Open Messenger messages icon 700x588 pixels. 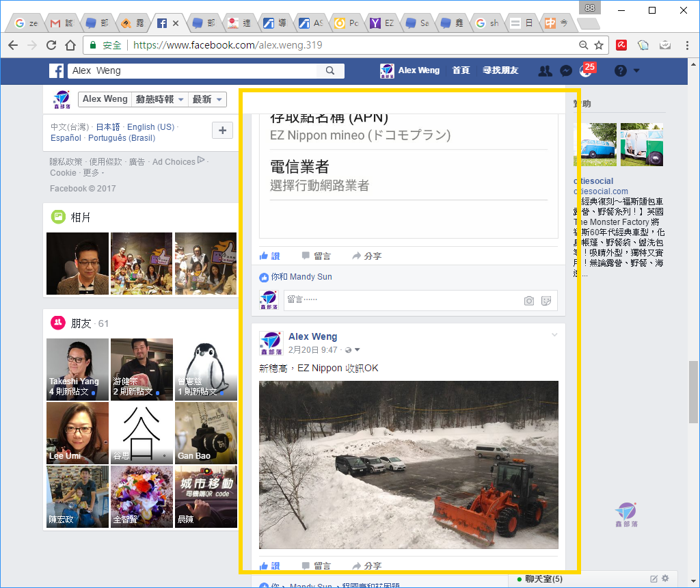point(565,70)
